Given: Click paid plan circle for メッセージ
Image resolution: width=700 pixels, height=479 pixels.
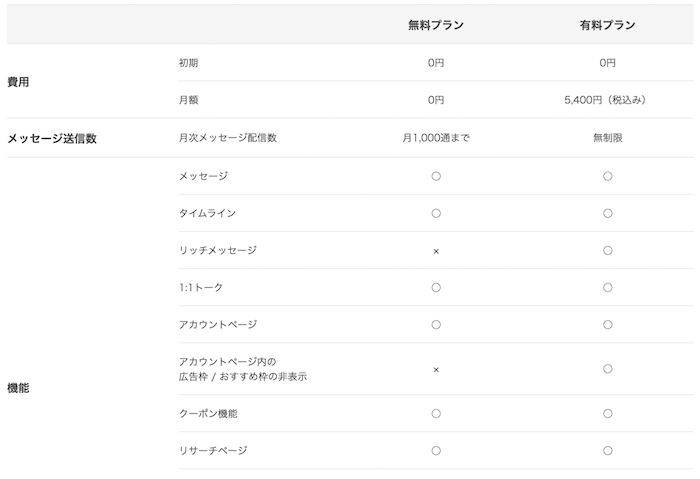Looking at the screenshot, I should 608,176.
